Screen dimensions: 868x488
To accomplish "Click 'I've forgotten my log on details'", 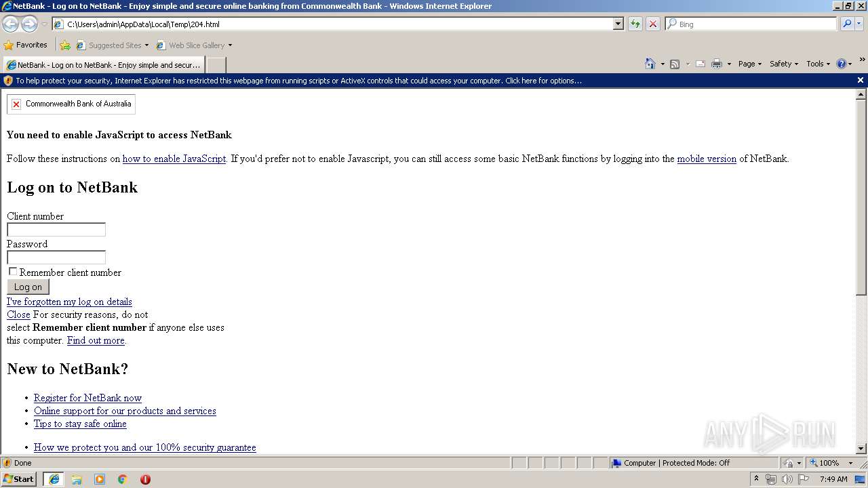I will [69, 302].
